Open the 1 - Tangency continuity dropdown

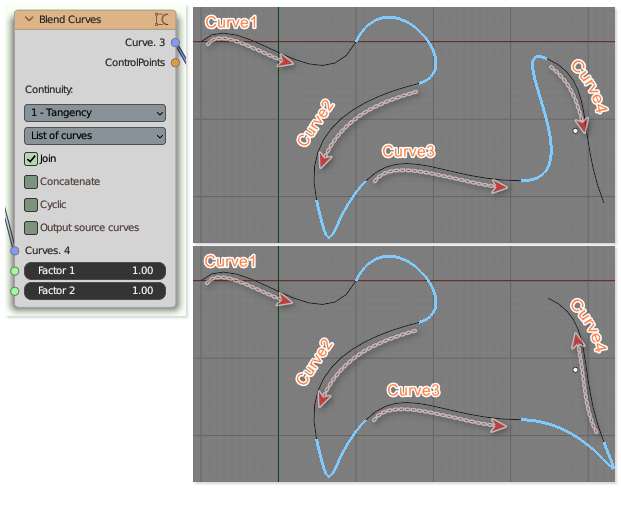click(x=95, y=113)
